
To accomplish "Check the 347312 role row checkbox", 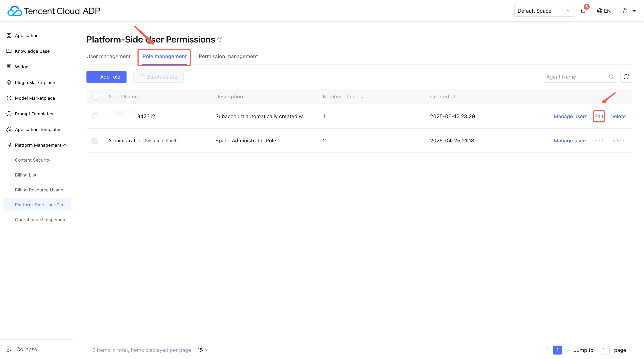I will [x=95, y=116].
